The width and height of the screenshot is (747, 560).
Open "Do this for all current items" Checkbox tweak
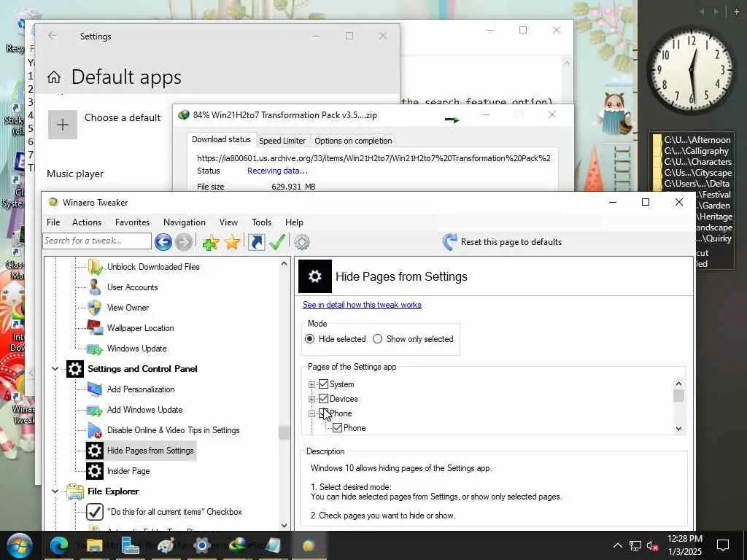pos(174,512)
